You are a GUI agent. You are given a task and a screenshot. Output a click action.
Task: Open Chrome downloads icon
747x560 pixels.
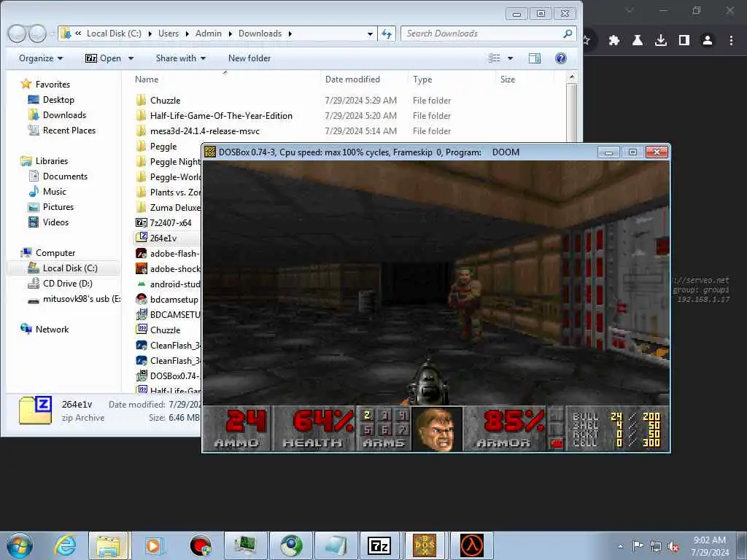tap(661, 41)
